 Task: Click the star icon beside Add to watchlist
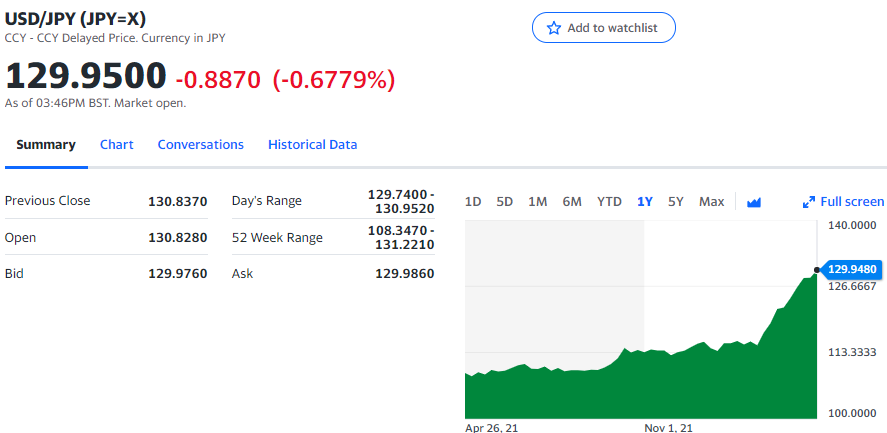tap(553, 28)
